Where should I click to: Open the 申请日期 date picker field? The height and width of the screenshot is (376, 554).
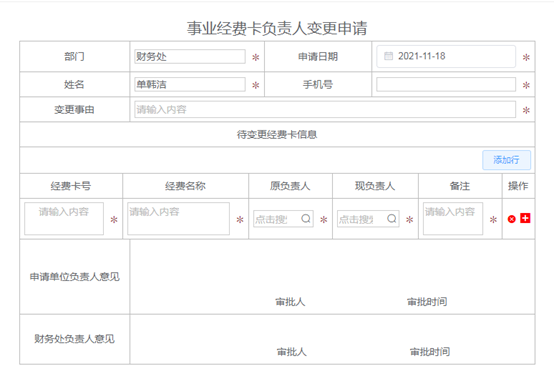coord(446,56)
